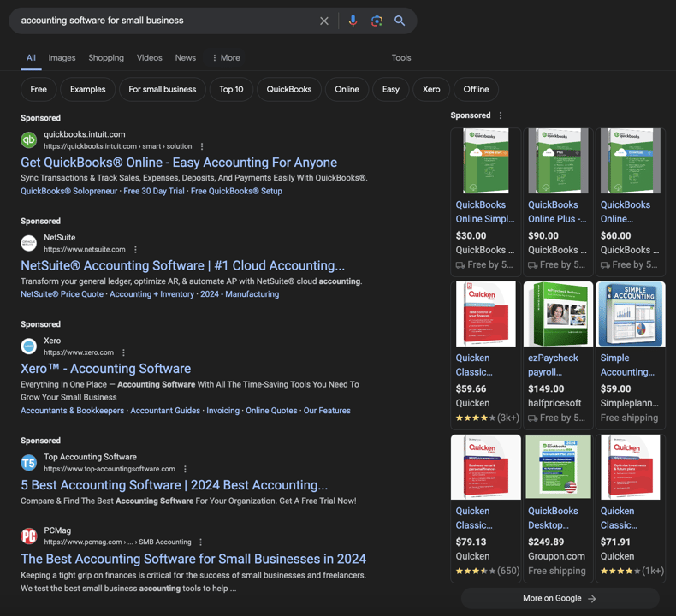
Task: Start voice search with microphone icon
Action: pos(353,21)
